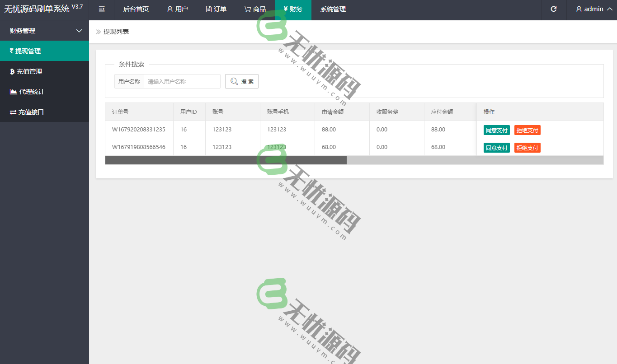The image size is (617, 364).
Task: Reject payment for the 88.00 withdrawal
Action: [x=527, y=130]
